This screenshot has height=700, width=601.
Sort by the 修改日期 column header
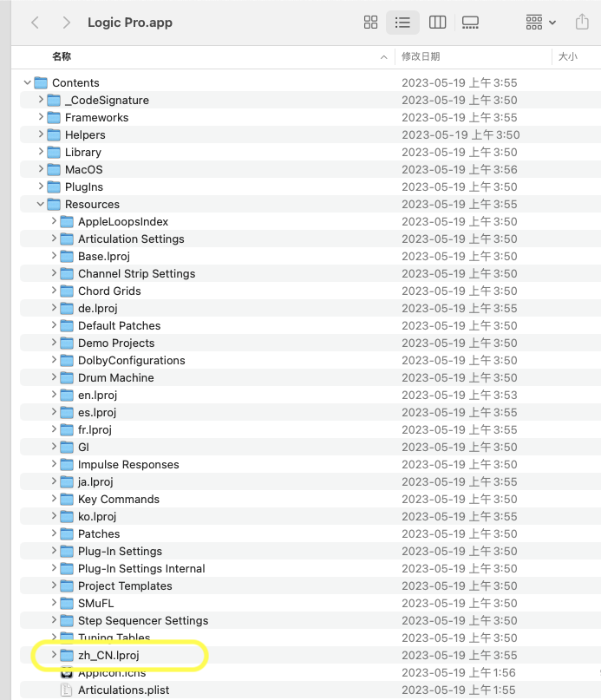pyautogui.click(x=421, y=56)
